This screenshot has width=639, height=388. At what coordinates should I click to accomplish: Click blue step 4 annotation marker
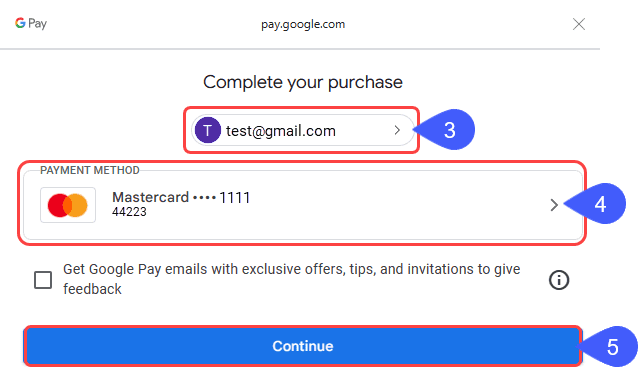[596, 204]
